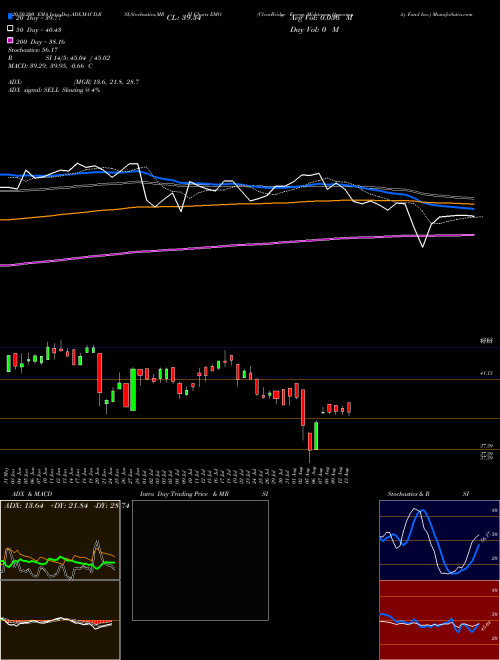Click the ADX (MGR) 13.6, 21.8, 28.7 line
This screenshot has height=660, width=500.
(73, 82)
